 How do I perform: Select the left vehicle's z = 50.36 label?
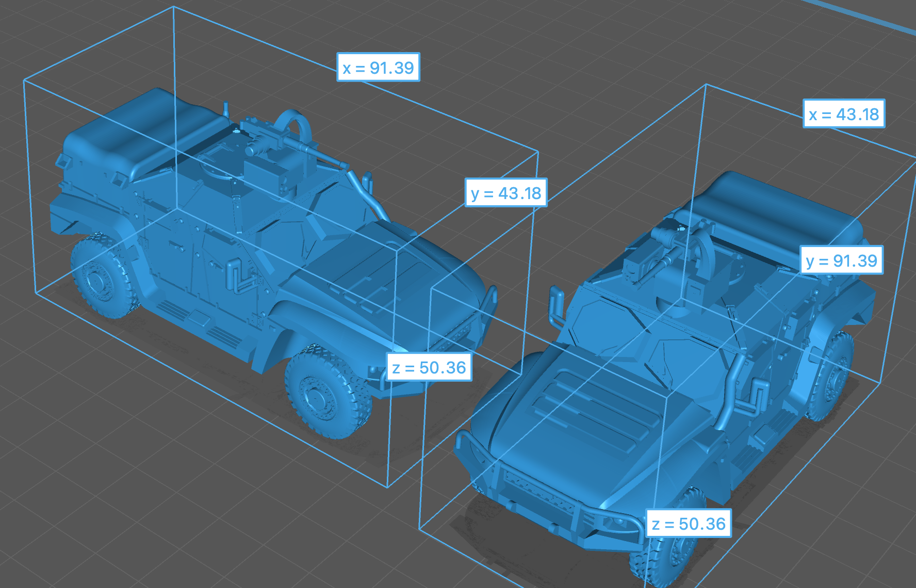(x=429, y=367)
